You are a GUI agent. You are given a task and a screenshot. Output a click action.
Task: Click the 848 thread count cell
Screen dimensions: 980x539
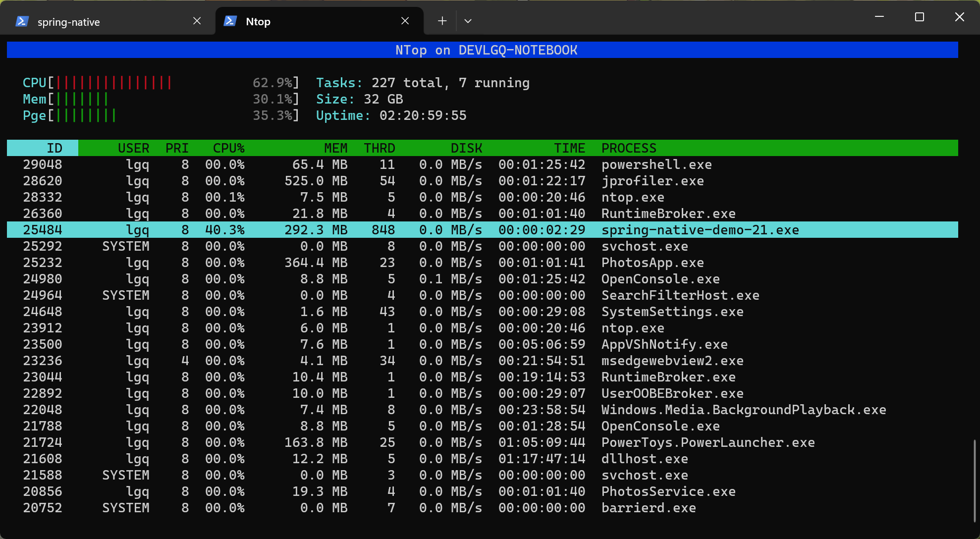pyautogui.click(x=383, y=230)
